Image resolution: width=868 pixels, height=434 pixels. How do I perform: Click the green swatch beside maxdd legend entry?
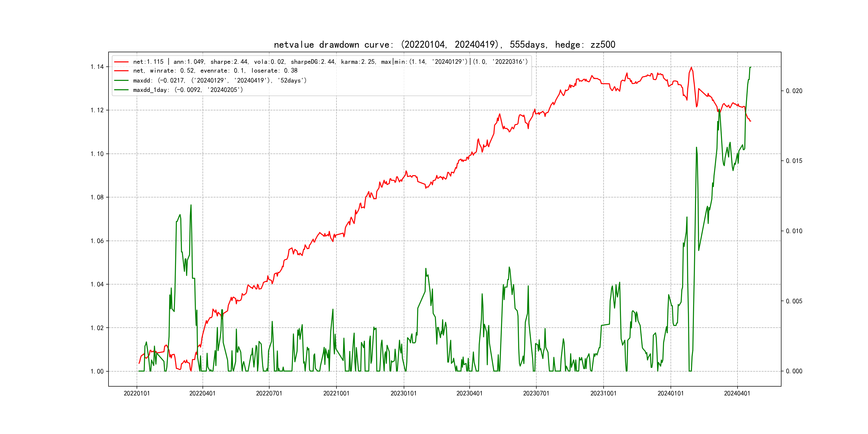point(121,81)
